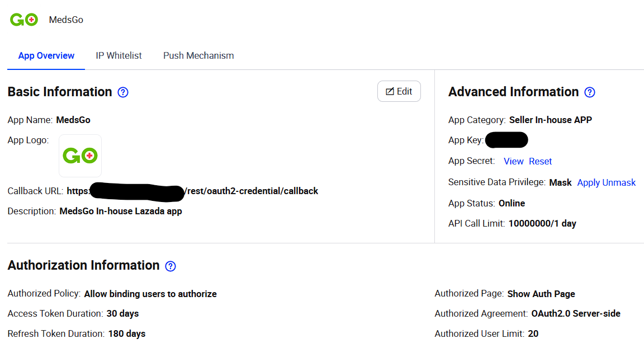644x343 pixels.
Task: Open Advanced Information help question mark icon
Action: (x=590, y=92)
